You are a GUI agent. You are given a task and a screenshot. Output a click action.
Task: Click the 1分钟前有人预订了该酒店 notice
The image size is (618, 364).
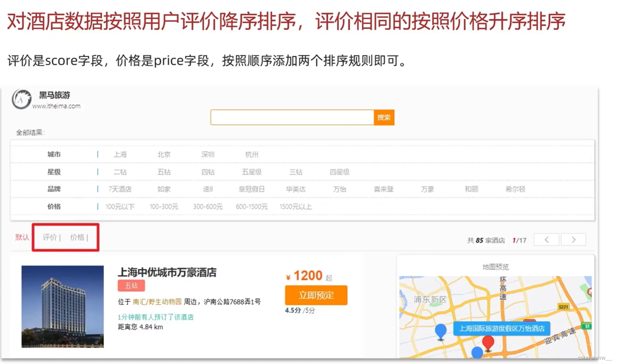(x=156, y=317)
